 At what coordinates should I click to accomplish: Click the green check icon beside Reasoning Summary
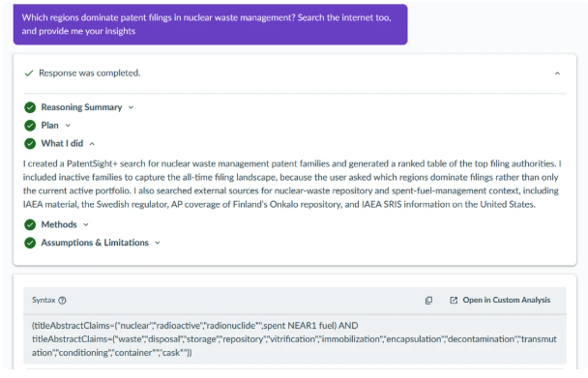[30, 107]
